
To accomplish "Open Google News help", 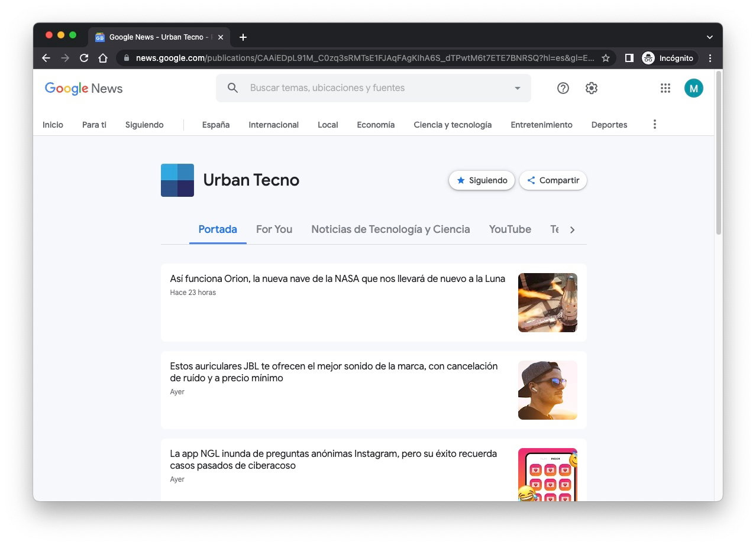I will pyautogui.click(x=562, y=87).
